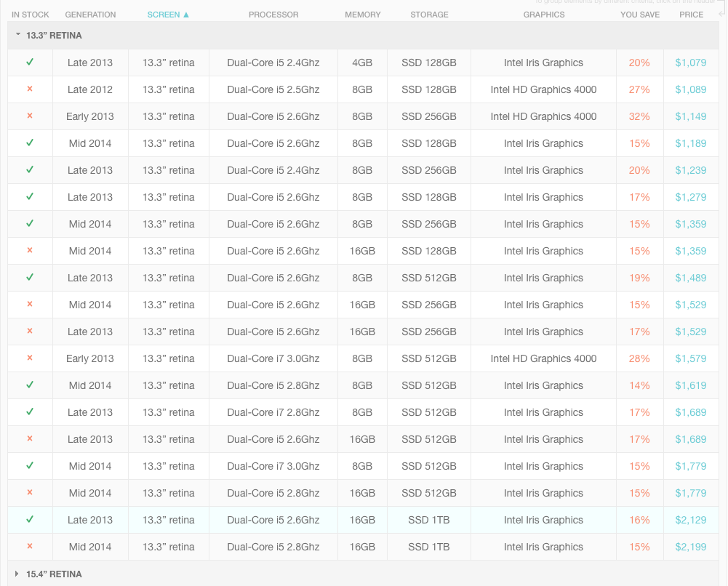The image size is (728, 586).
Task: Click the out-of-stock cross in the $2,199 row
Action: 30,547
